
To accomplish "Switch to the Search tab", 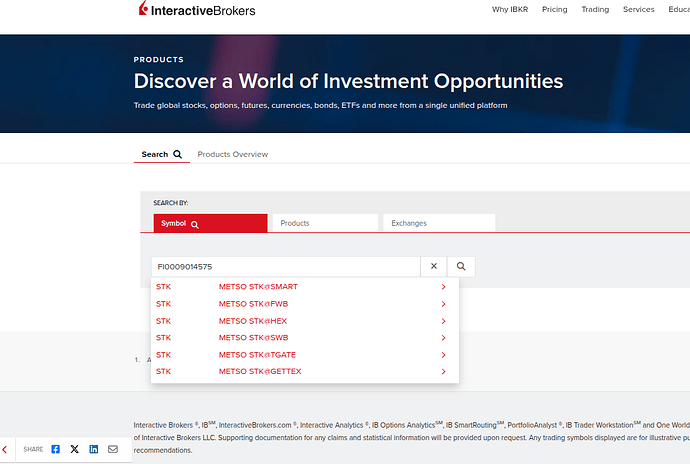I will click(161, 154).
